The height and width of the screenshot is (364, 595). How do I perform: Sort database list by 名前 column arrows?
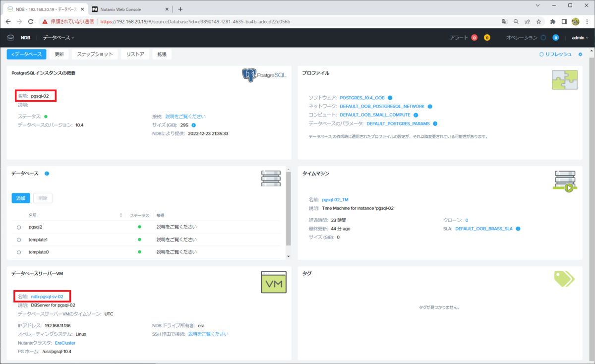click(x=121, y=215)
